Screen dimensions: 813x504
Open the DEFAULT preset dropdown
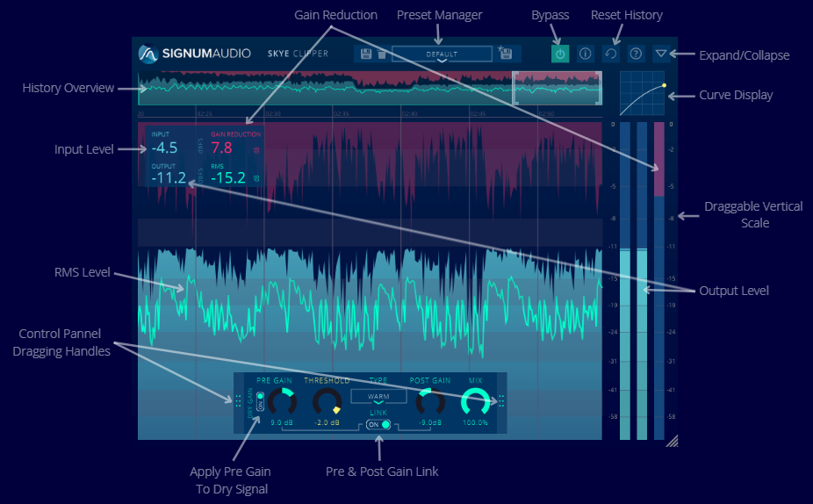(442, 54)
